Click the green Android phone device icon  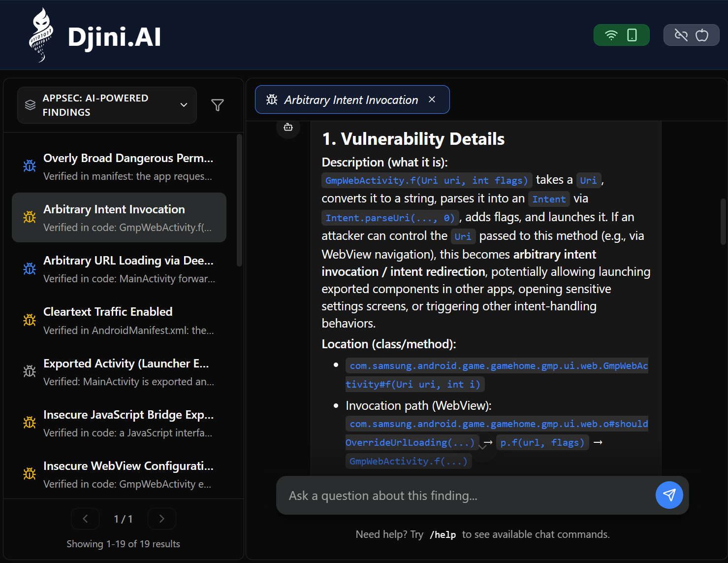click(x=632, y=35)
